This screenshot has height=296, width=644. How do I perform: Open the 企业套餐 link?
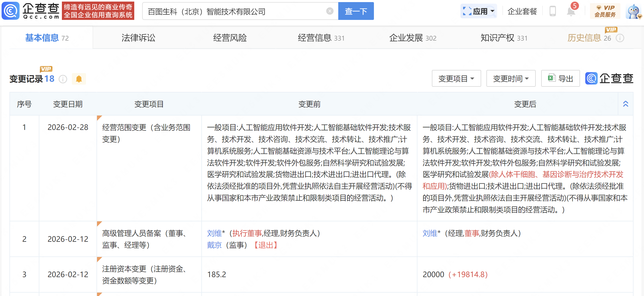click(522, 12)
